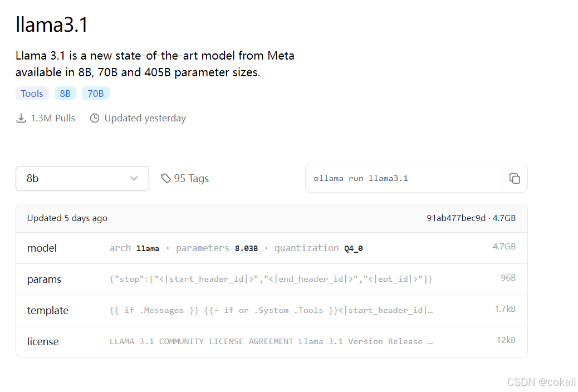Click the stop parameters JSON text
Screen dimensions: 578x392
click(x=271, y=279)
